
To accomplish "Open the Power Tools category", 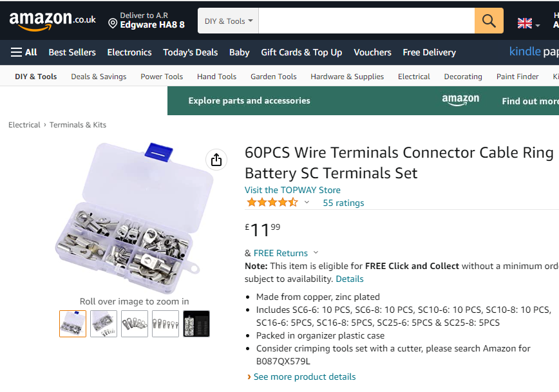I will 162,76.
